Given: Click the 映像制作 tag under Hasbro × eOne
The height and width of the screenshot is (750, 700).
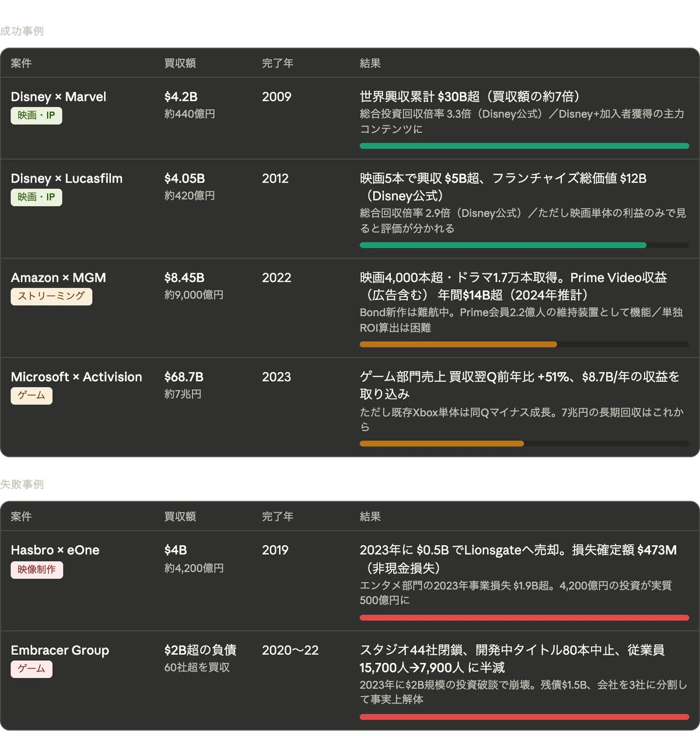Looking at the screenshot, I should click(37, 570).
